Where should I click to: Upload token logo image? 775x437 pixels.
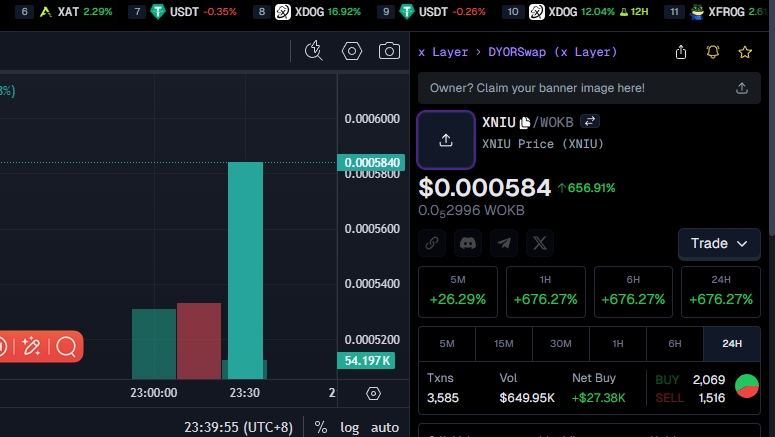446,140
